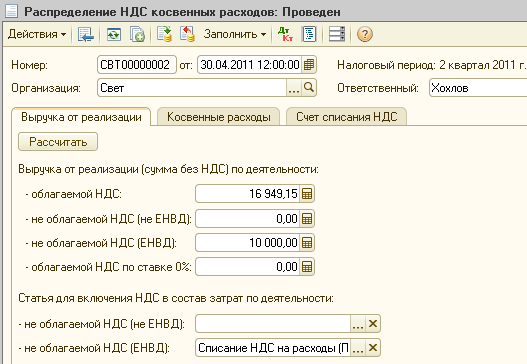Click the post document icon with green arrow
The image size is (527, 364).
coord(164,34)
